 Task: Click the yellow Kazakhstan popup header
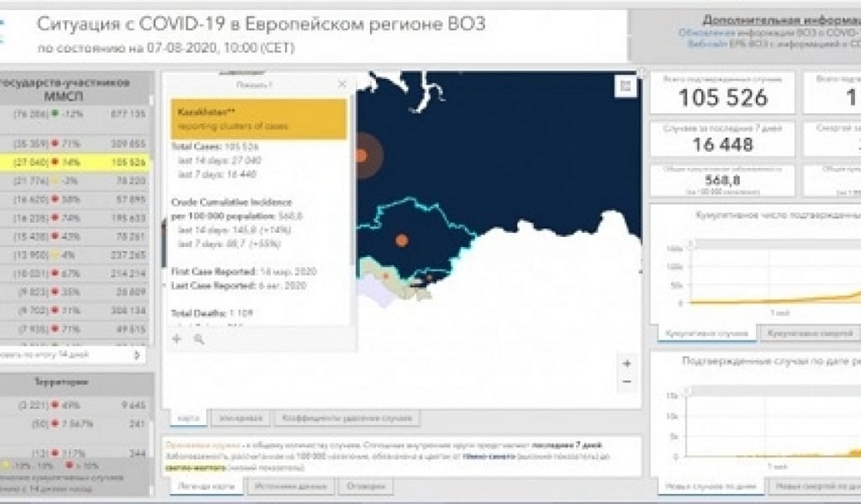(259, 119)
